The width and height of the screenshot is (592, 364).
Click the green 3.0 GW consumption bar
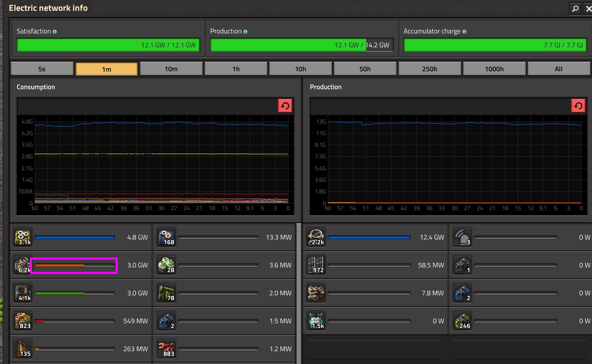tap(75, 293)
